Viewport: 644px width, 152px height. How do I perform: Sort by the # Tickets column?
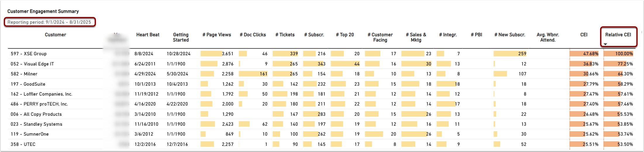point(285,35)
